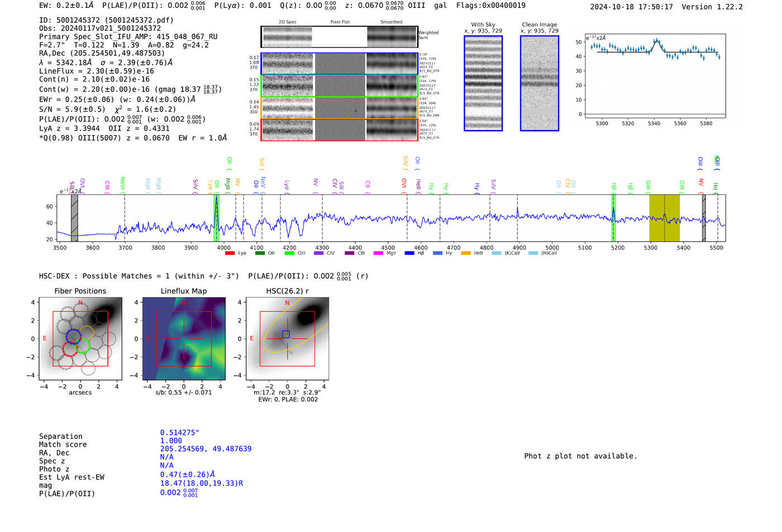Click the Primary Spec_Slot_IFU_AMP line
This screenshot has height=532, width=782.
tap(128, 37)
